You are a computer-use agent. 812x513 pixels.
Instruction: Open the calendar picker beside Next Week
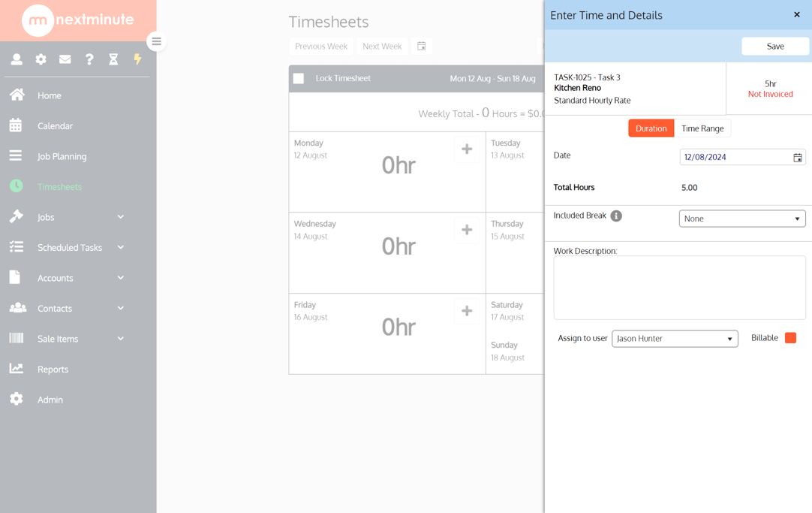[421, 46]
